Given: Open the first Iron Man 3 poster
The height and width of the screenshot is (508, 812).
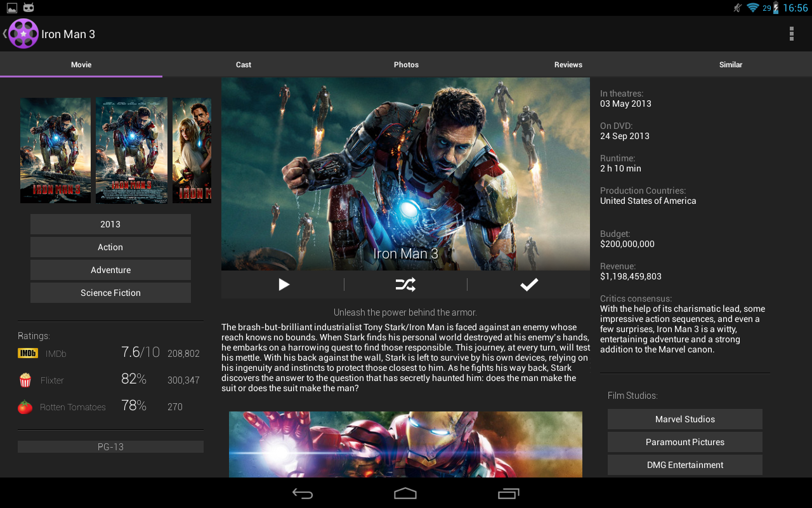Looking at the screenshot, I should tap(56, 150).
